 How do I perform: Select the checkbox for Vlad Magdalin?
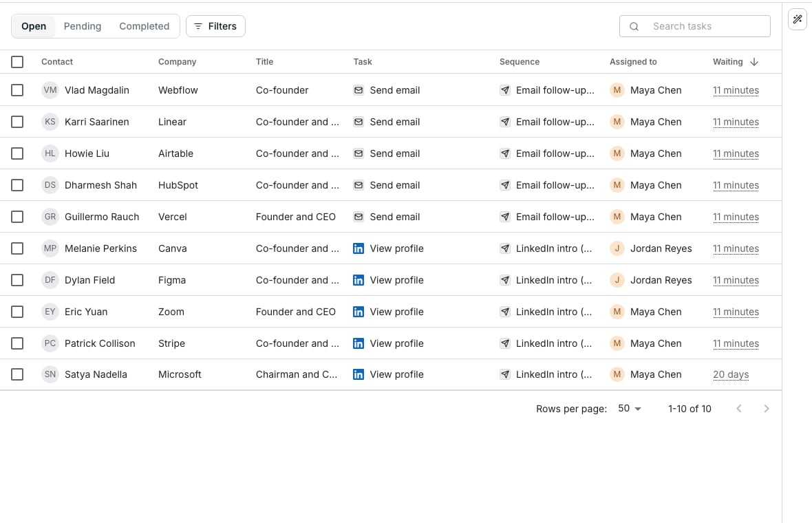click(17, 90)
